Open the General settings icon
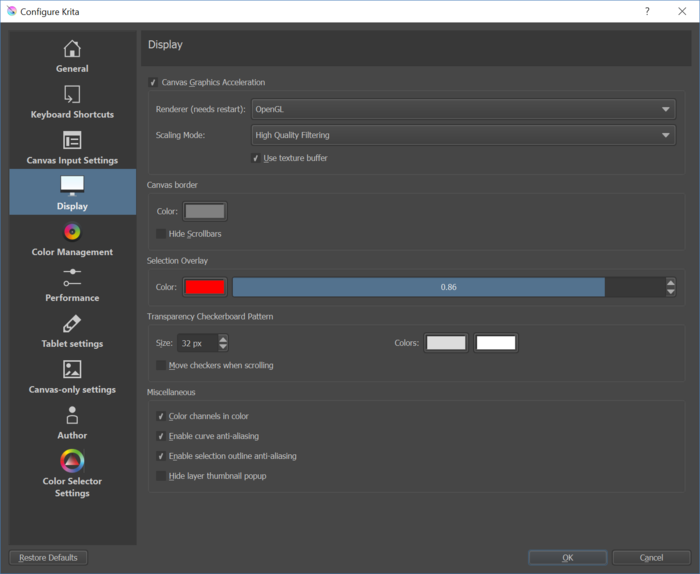The width and height of the screenshot is (700, 574). click(72, 49)
